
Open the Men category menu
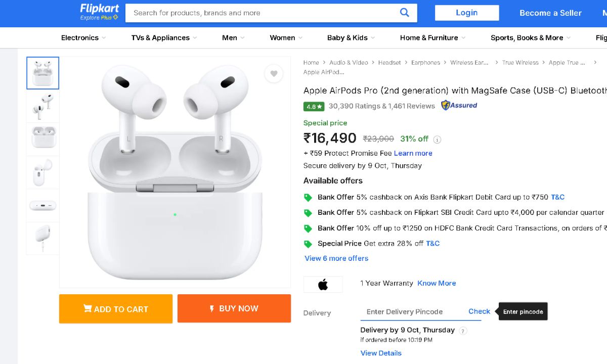(x=233, y=38)
